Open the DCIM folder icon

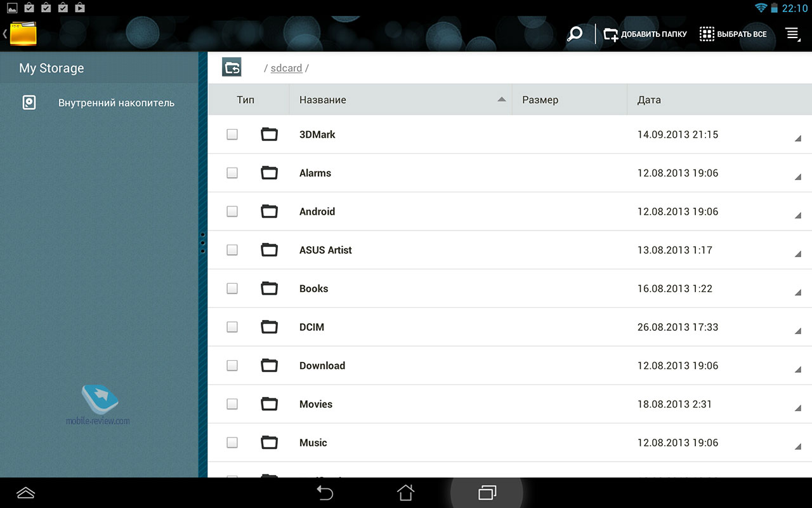pyautogui.click(x=270, y=327)
